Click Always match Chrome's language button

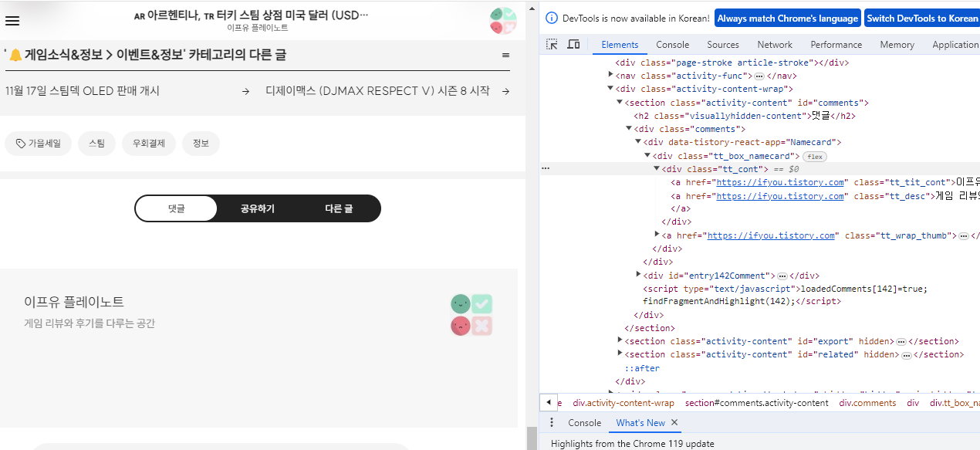(x=788, y=19)
